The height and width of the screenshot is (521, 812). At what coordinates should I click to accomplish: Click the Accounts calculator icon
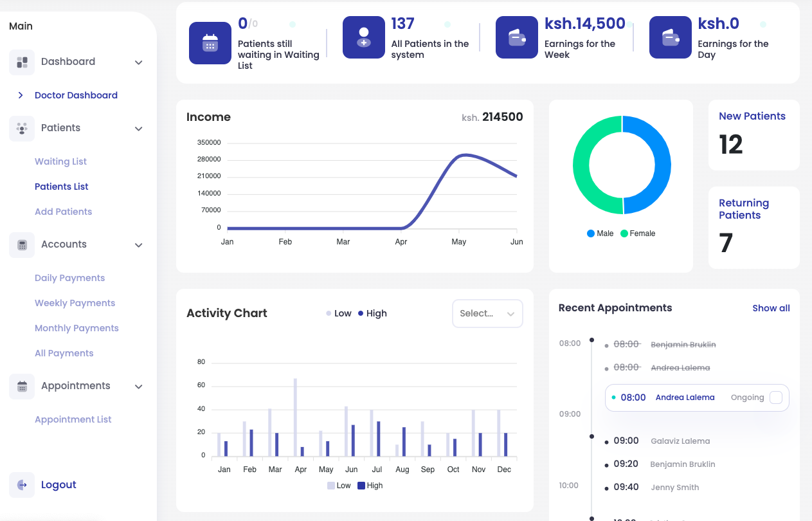point(22,245)
